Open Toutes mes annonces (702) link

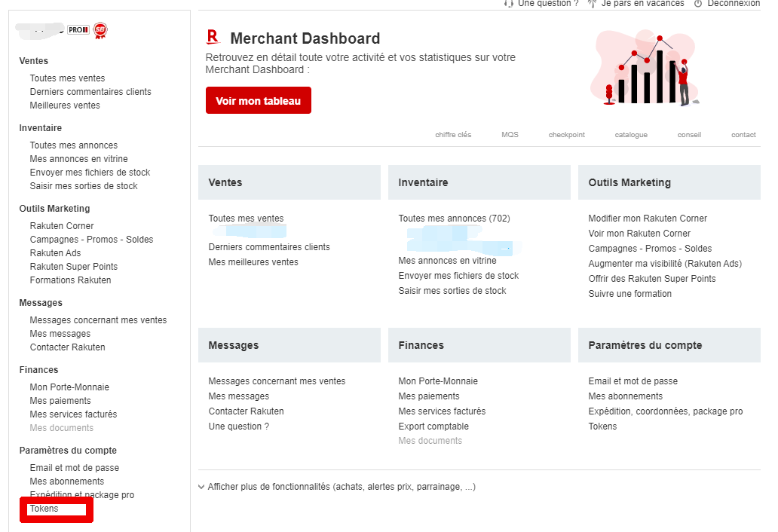point(454,219)
